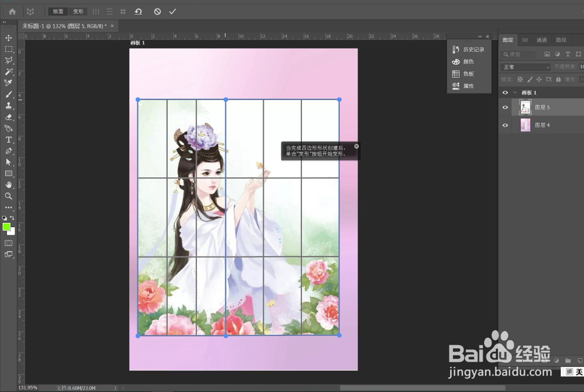Select the Hand tool
This screenshot has height=392, width=584.
(9, 185)
